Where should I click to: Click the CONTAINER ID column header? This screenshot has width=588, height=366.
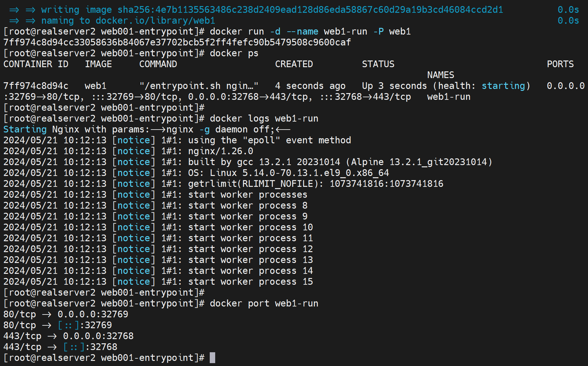(x=36, y=64)
